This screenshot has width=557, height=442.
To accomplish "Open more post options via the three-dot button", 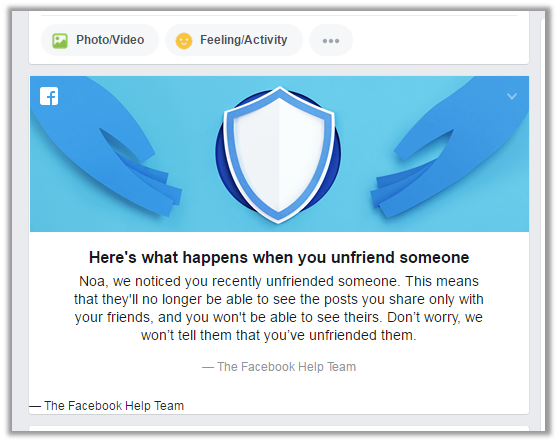I will 331,41.
